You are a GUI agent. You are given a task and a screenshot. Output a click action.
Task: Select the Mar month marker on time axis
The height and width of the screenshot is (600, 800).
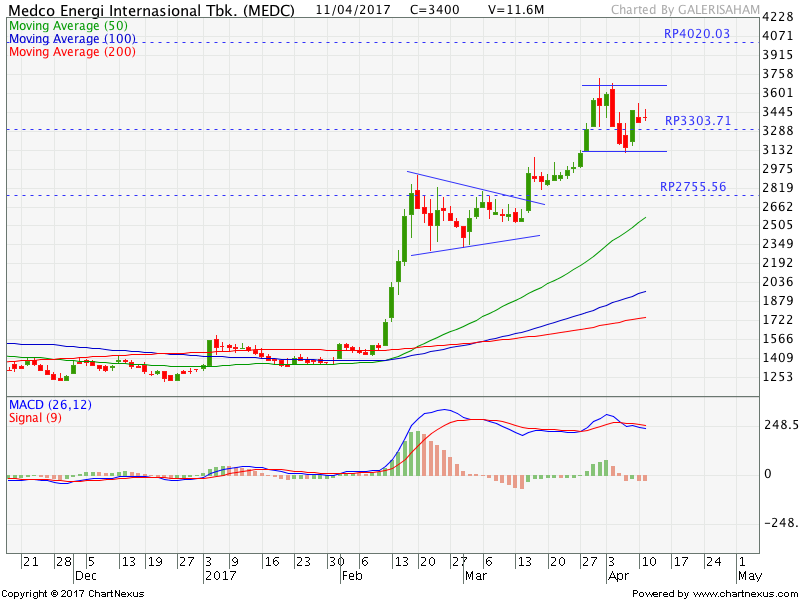[x=474, y=577]
